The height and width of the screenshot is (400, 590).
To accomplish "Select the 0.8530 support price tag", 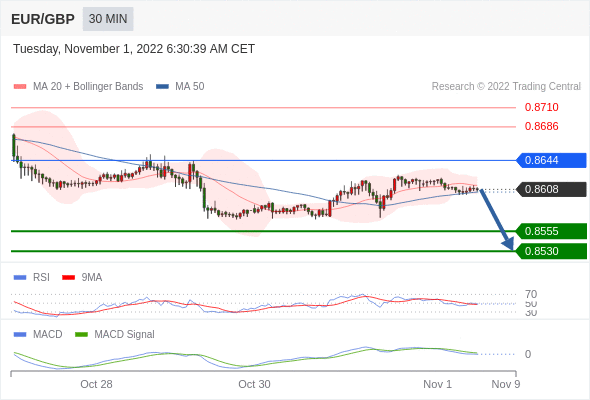I will pyautogui.click(x=551, y=251).
